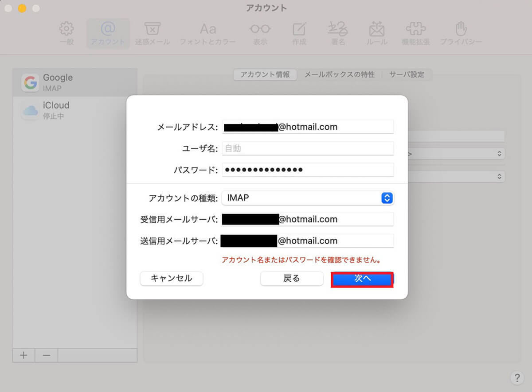Click the iCloud cloud icon in sidebar
This screenshot has height=392, width=532.
click(31, 111)
